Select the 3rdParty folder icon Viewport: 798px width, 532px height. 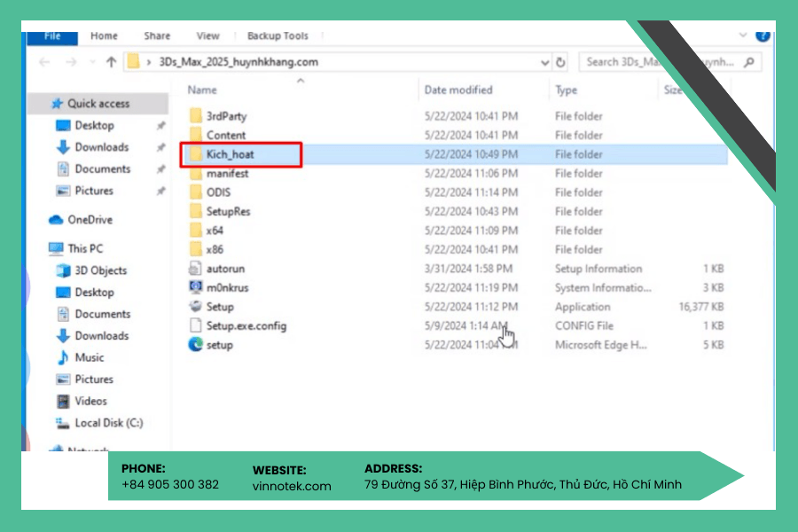[x=195, y=116]
